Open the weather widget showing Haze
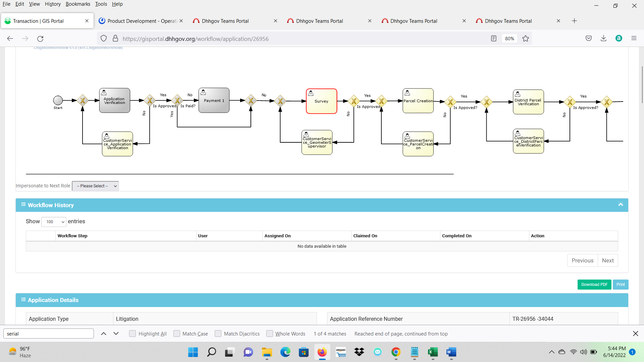The width and height of the screenshot is (644, 362). coord(20,352)
